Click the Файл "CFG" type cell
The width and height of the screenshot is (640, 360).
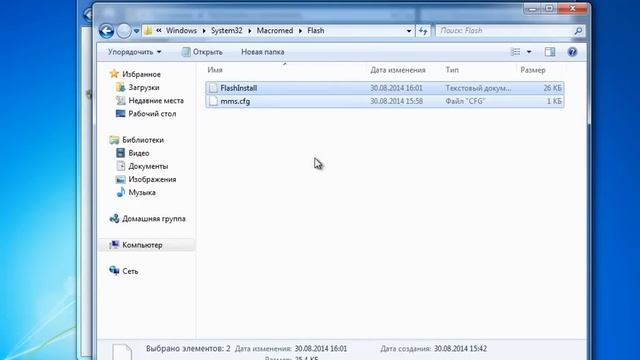(x=465, y=101)
